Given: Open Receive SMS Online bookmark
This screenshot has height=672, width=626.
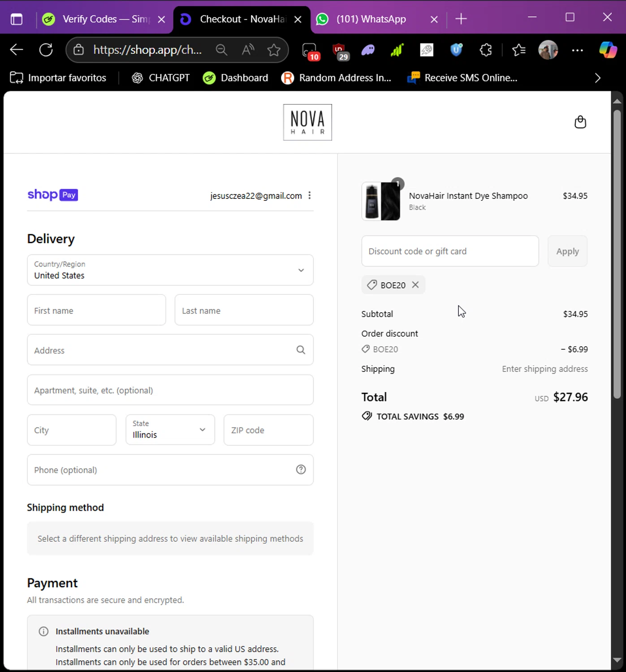Looking at the screenshot, I should point(462,78).
